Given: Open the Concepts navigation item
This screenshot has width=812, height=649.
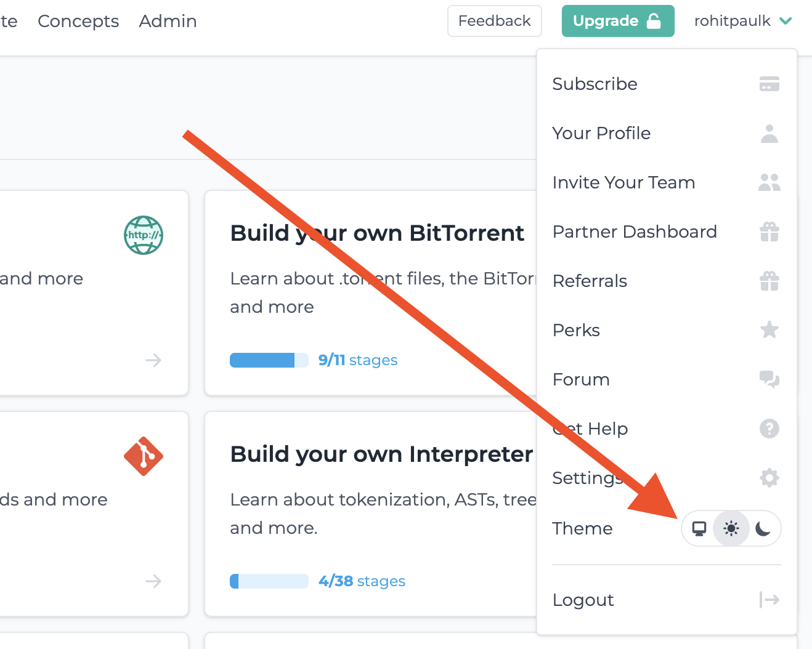Looking at the screenshot, I should coord(78,21).
